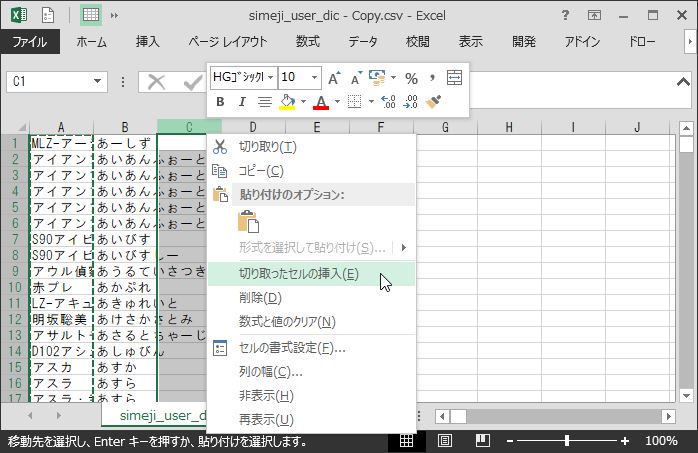Screen dimensions: 698x453
Task: Open the borders dropdown arrow
Action: 371,102
